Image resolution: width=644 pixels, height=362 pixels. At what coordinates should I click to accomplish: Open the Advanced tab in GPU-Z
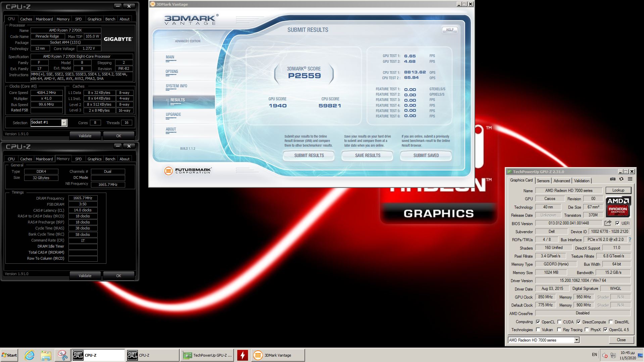561,180
